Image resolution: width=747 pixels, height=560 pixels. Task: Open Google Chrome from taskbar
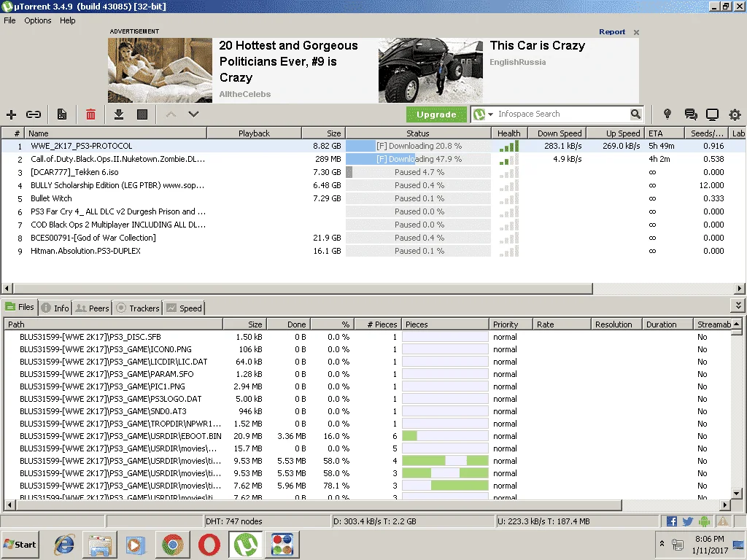click(172, 545)
